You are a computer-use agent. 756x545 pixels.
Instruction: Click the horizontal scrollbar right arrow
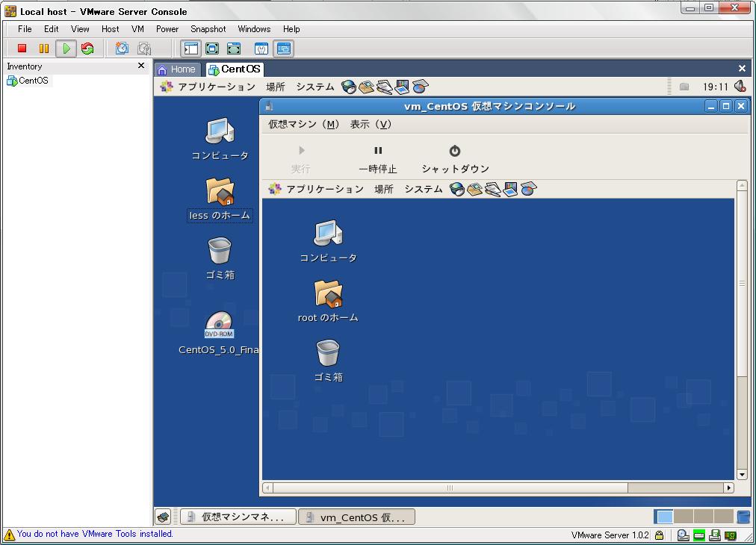[728, 488]
